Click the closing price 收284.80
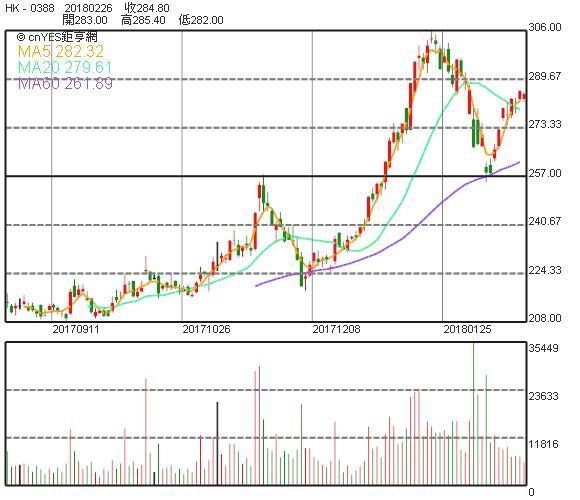Viewport: 580px width, 500px height. point(147,7)
